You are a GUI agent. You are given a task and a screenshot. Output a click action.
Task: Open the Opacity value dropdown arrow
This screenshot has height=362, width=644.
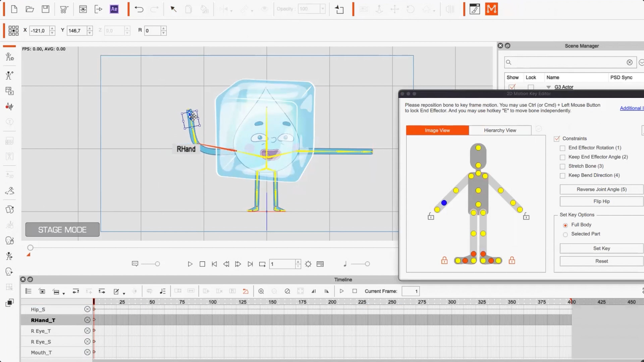pos(322,9)
